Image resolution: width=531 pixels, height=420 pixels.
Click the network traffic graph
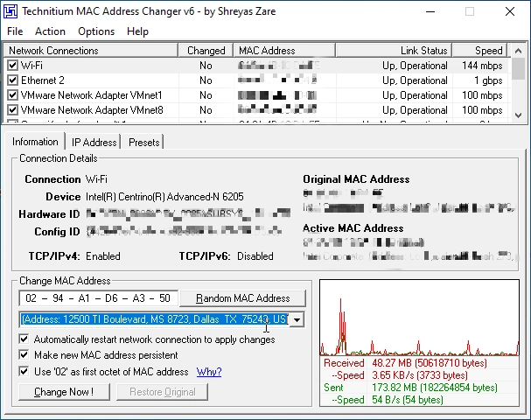419,318
